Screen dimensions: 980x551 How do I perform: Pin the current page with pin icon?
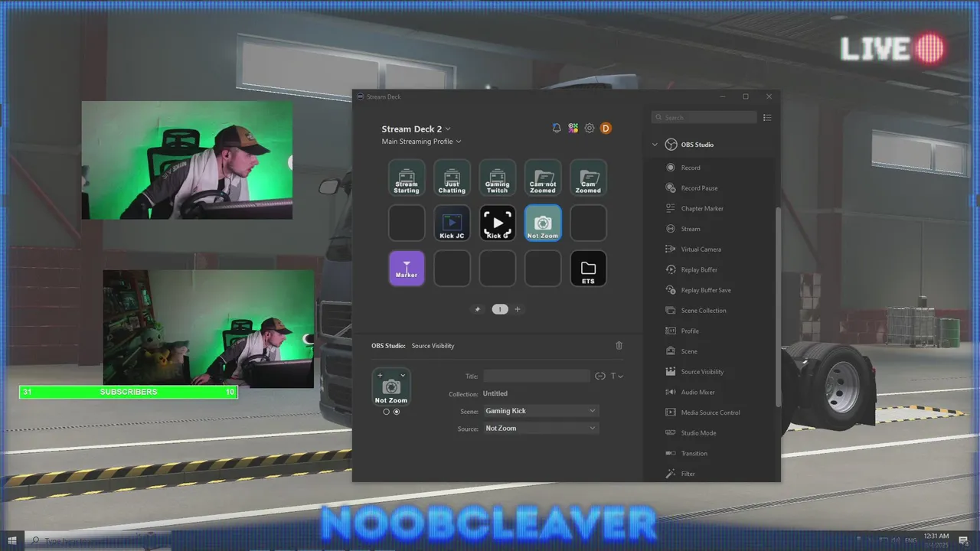(x=478, y=309)
